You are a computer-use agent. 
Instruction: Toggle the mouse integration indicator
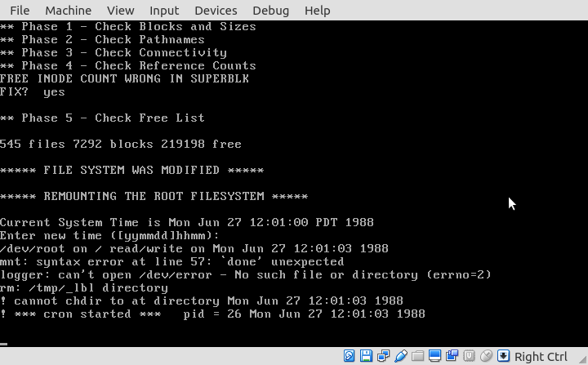pos(487,356)
